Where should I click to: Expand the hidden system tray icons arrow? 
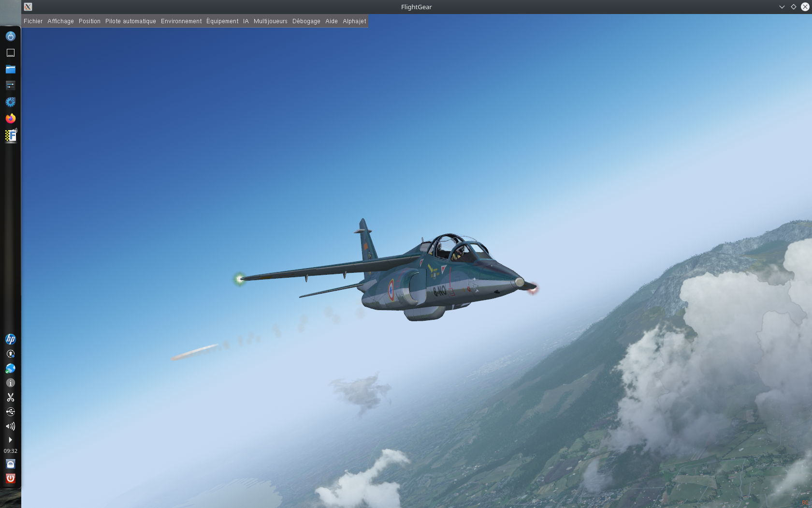[10, 440]
